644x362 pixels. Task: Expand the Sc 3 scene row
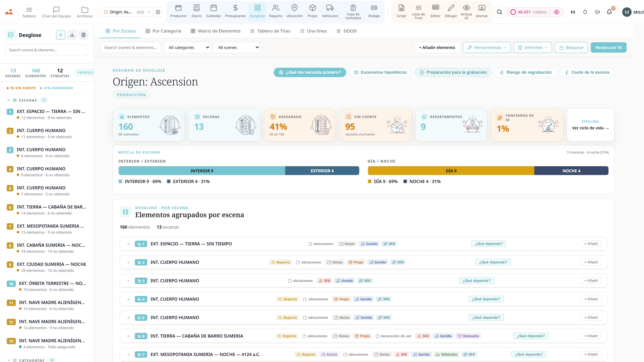pos(128,281)
